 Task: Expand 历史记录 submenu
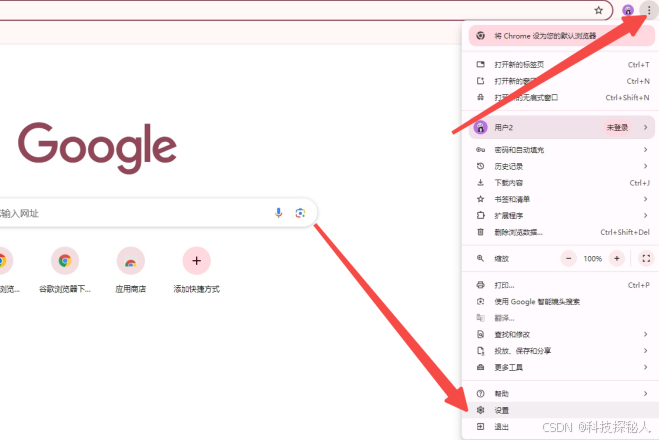pyautogui.click(x=561, y=166)
